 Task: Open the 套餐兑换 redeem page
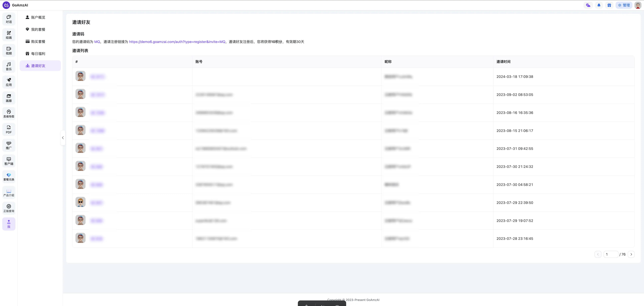[x=9, y=177]
